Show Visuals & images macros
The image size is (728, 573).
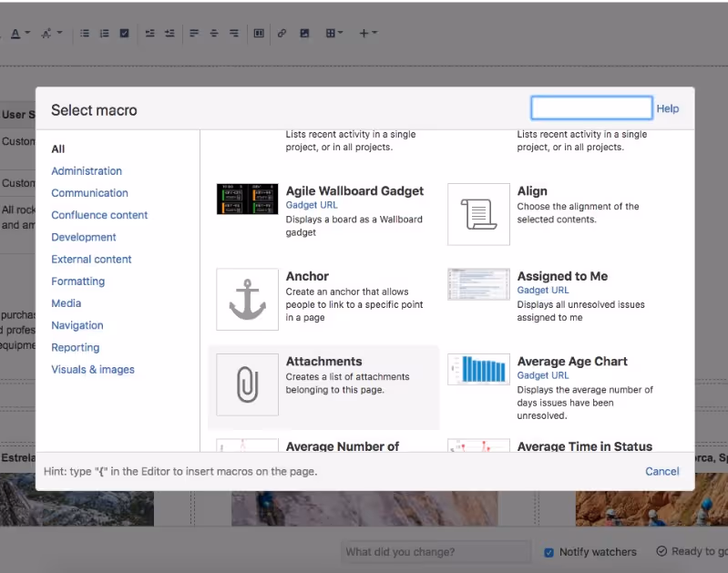(x=93, y=369)
